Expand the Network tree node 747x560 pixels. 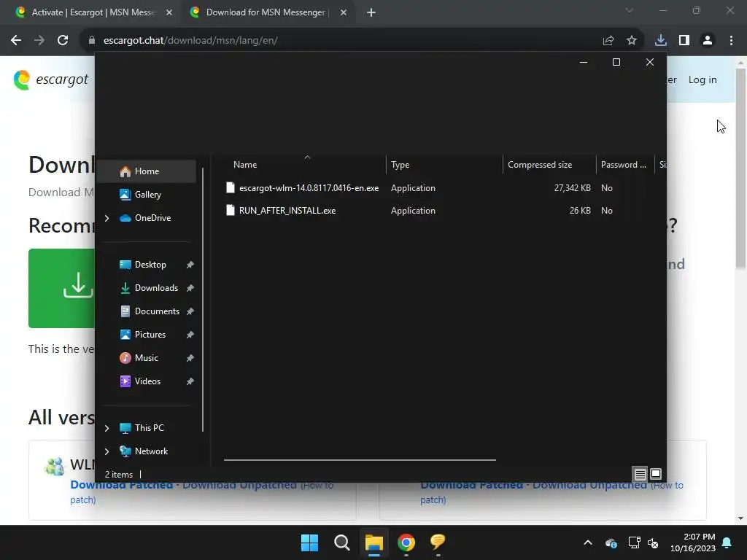[x=107, y=451]
